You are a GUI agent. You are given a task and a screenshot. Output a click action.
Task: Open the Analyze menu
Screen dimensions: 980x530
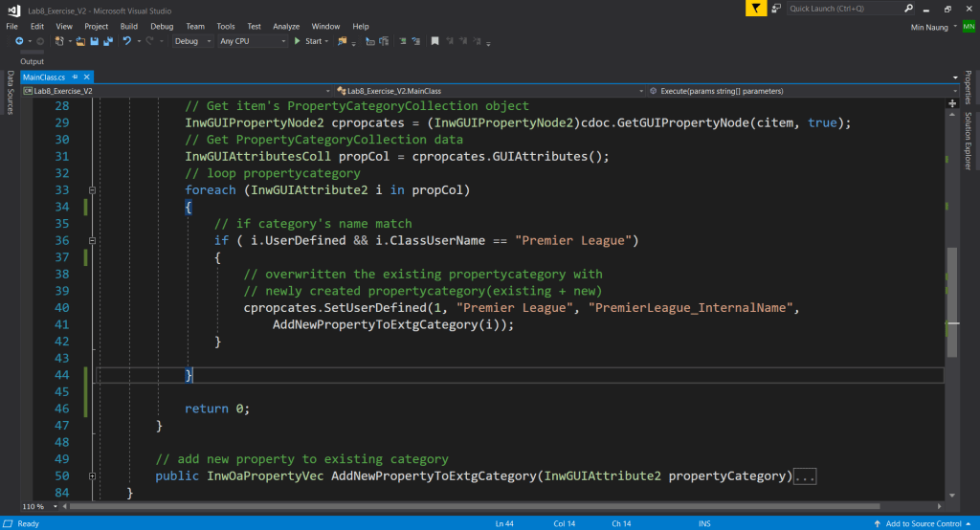pos(286,26)
